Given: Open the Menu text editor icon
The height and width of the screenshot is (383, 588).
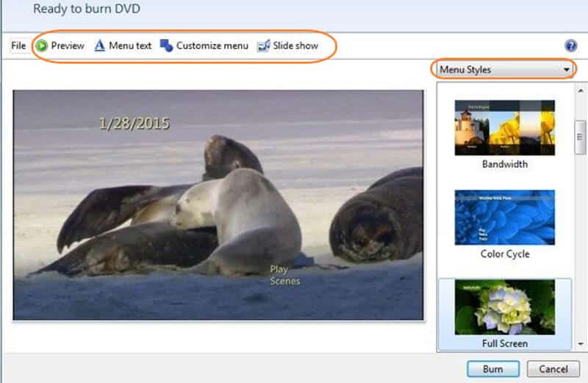Looking at the screenshot, I should [x=100, y=46].
